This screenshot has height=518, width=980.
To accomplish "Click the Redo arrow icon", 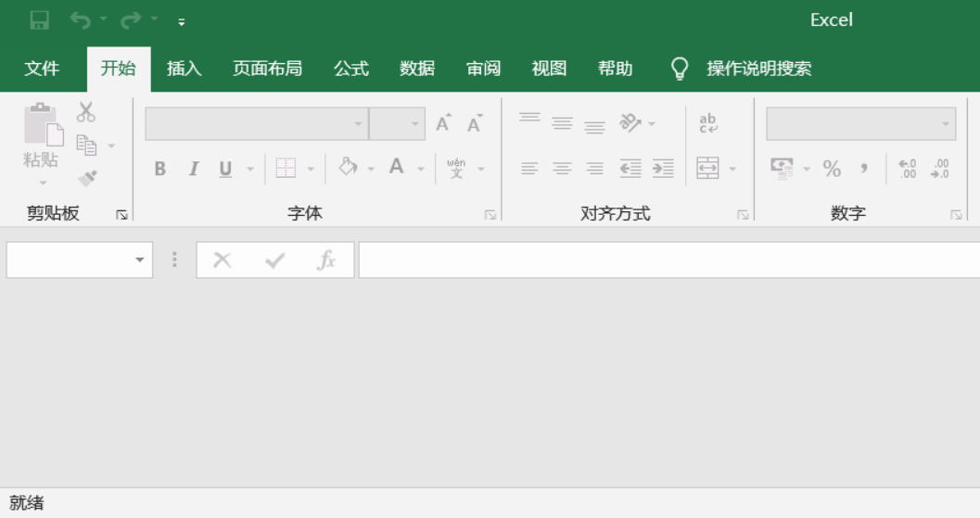I will (x=130, y=20).
